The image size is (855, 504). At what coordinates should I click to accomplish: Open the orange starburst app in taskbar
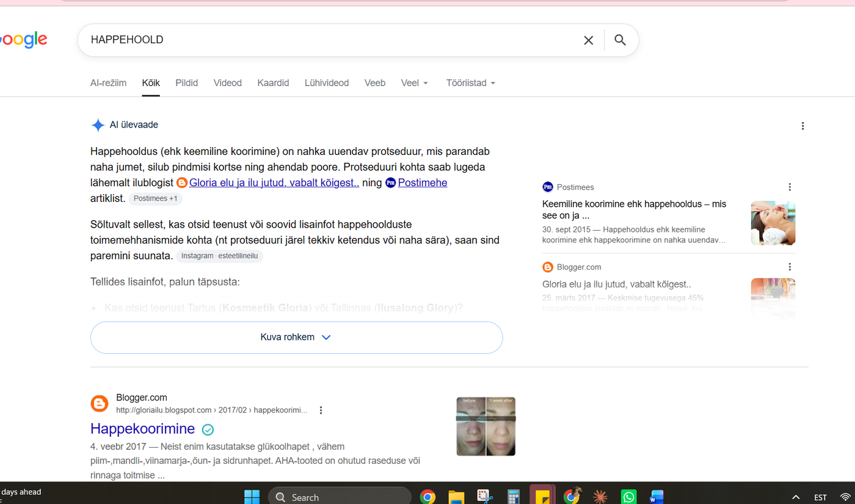(600, 497)
